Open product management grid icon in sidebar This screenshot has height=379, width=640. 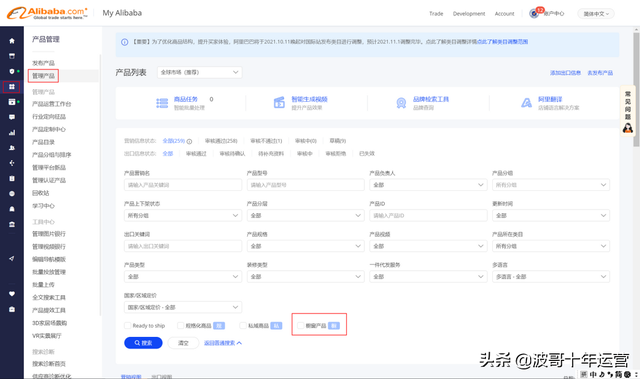(11, 86)
